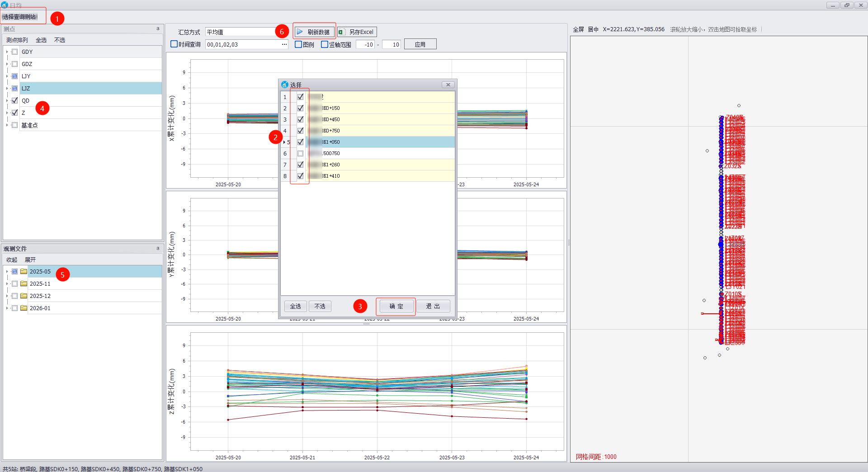The width and height of the screenshot is (868, 472).
Task: Open the 选择查询测站 menu item
Action: [20, 17]
